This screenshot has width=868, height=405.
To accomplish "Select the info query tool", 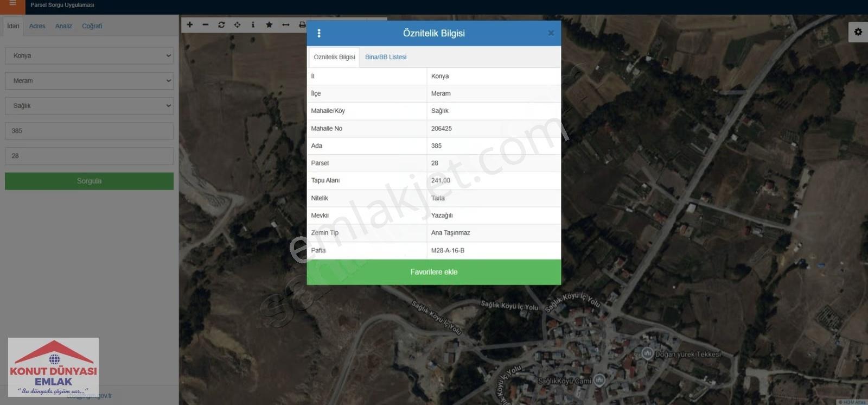I will pos(253,24).
